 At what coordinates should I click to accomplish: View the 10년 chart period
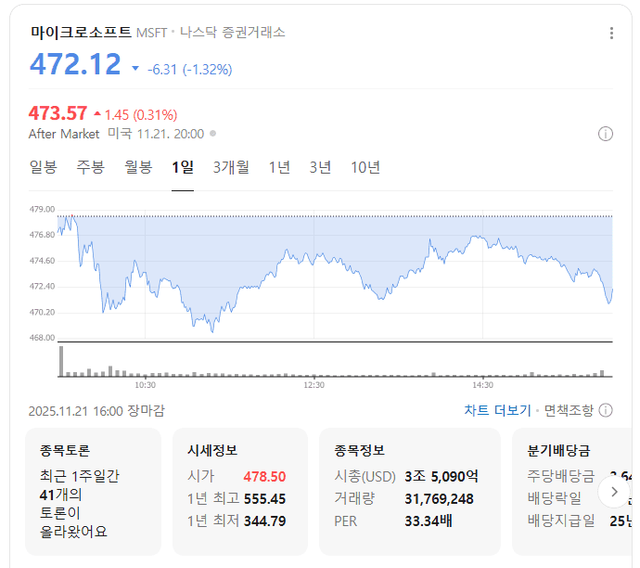365,167
